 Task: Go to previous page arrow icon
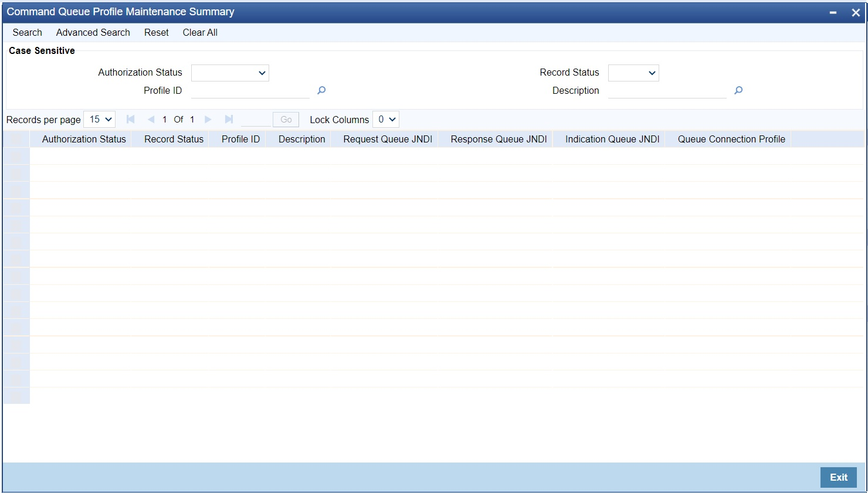click(151, 120)
